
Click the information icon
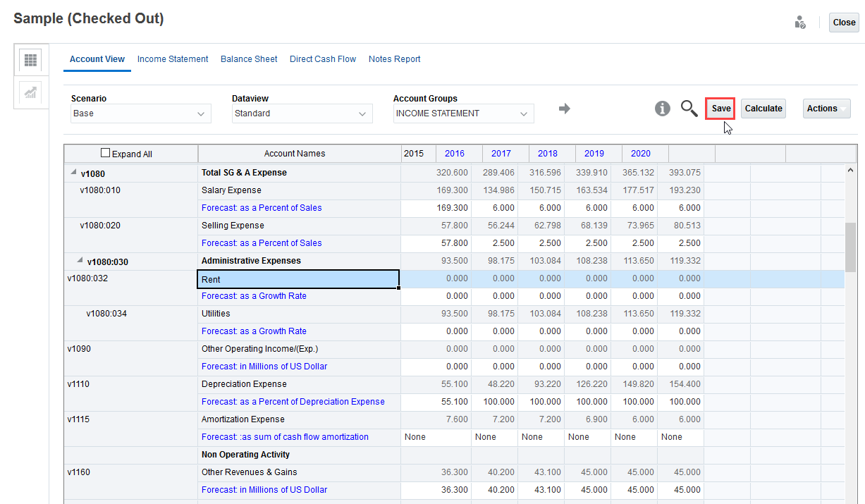click(x=662, y=109)
